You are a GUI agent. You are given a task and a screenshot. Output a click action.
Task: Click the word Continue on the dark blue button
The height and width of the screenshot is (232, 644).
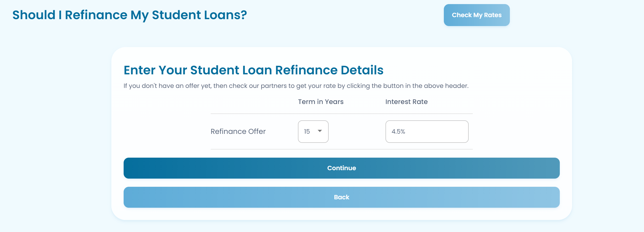pyautogui.click(x=341, y=168)
